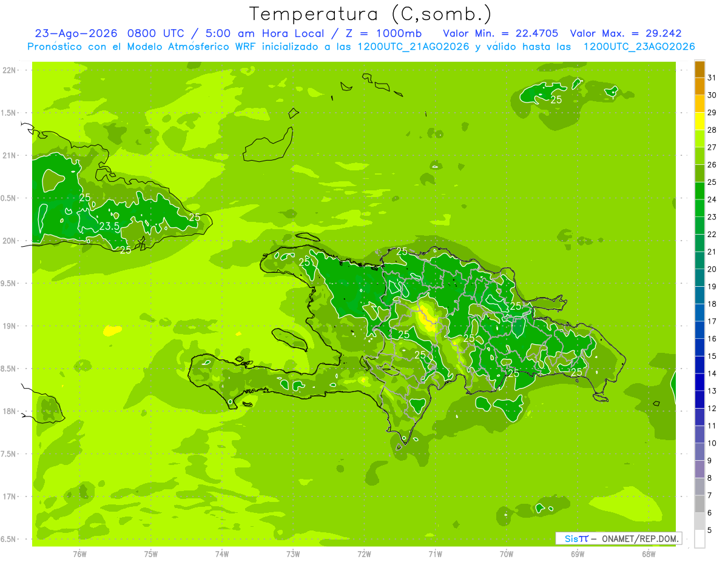The height and width of the screenshot is (562, 728).
Task: Click the 'Valor Max. = 29.242' readout
Action: click(625, 33)
